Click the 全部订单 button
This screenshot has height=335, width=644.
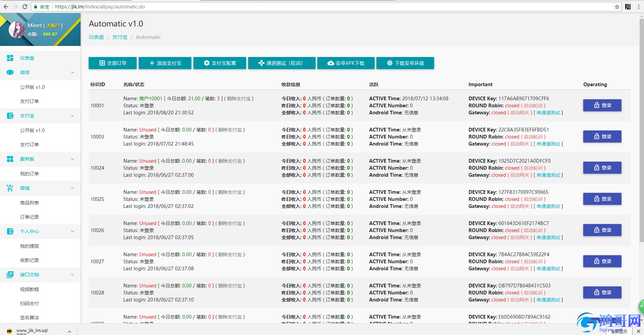click(x=112, y=63)
